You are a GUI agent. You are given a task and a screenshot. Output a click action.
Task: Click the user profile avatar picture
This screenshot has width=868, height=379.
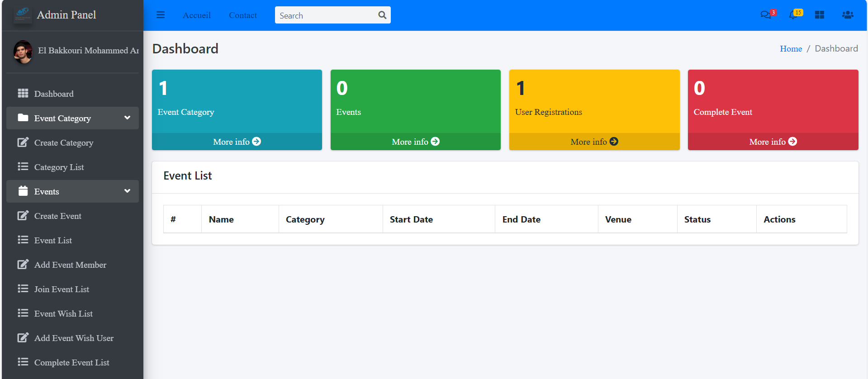click(23, 51)
